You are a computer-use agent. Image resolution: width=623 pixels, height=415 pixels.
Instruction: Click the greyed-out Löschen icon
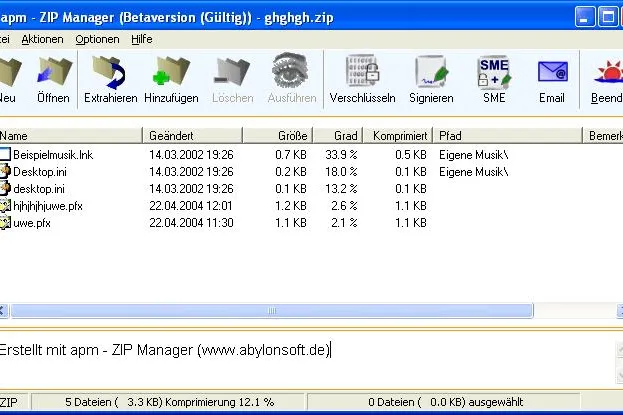[232, 72]
